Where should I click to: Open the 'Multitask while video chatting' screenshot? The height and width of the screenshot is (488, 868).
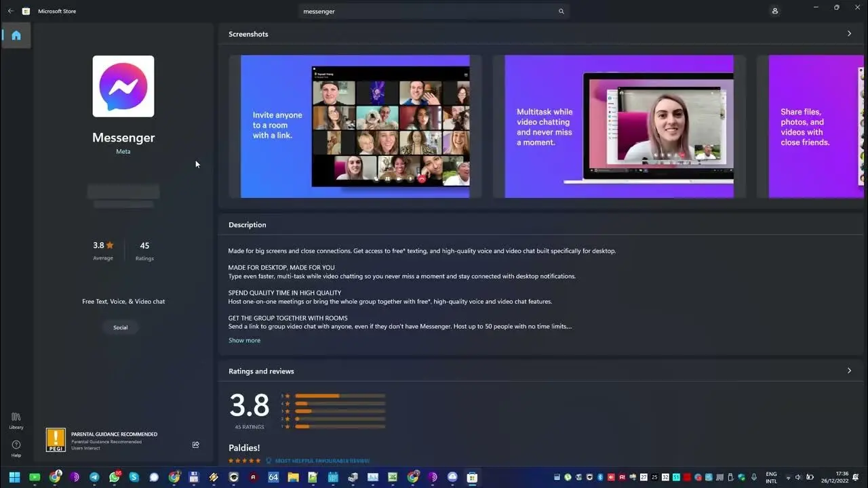coord(618,127)
